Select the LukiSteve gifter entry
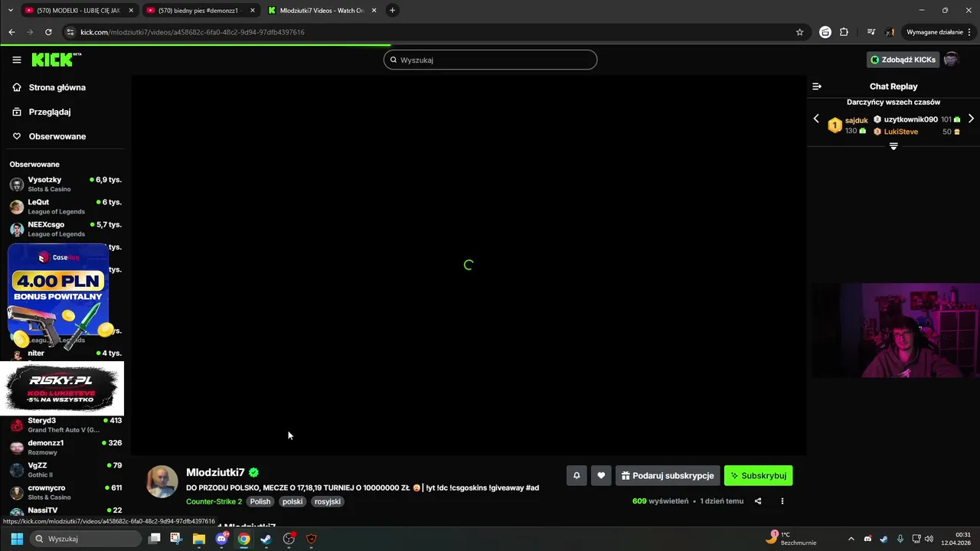The image size is (980, 551). 900,132
